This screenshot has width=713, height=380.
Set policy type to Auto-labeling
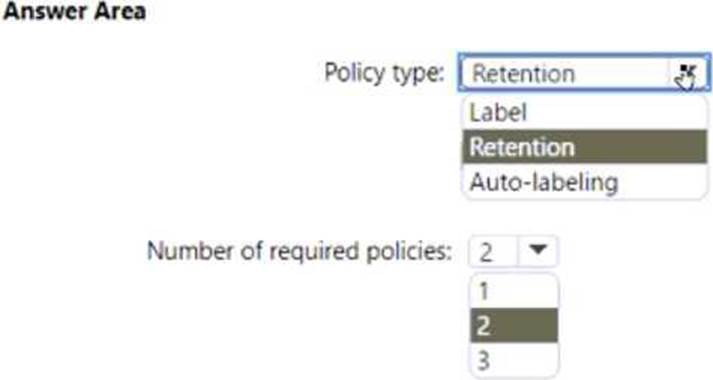tap(585, 182)
